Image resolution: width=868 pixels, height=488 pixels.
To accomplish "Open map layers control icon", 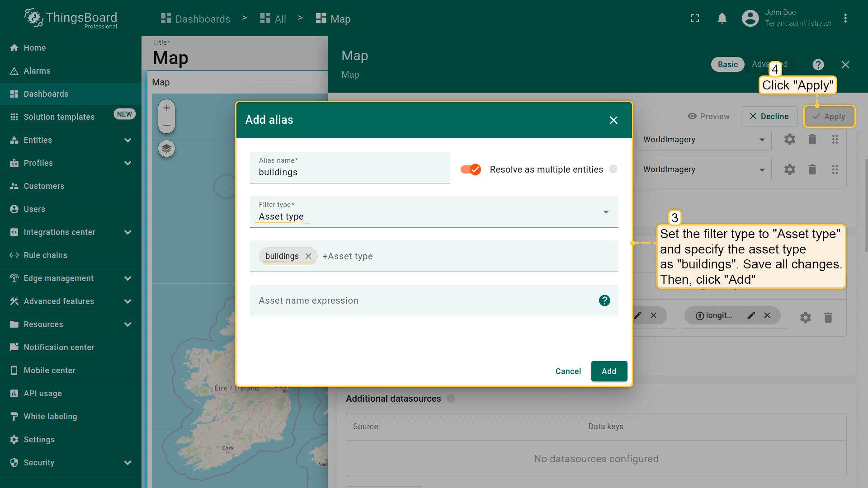I will pyautogui.click(x=166, y=148).
